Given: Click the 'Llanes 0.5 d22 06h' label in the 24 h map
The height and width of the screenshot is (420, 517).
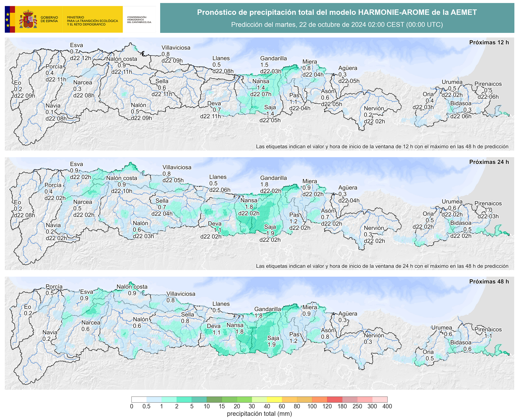Looking at the screenshot, I should 220,183.
